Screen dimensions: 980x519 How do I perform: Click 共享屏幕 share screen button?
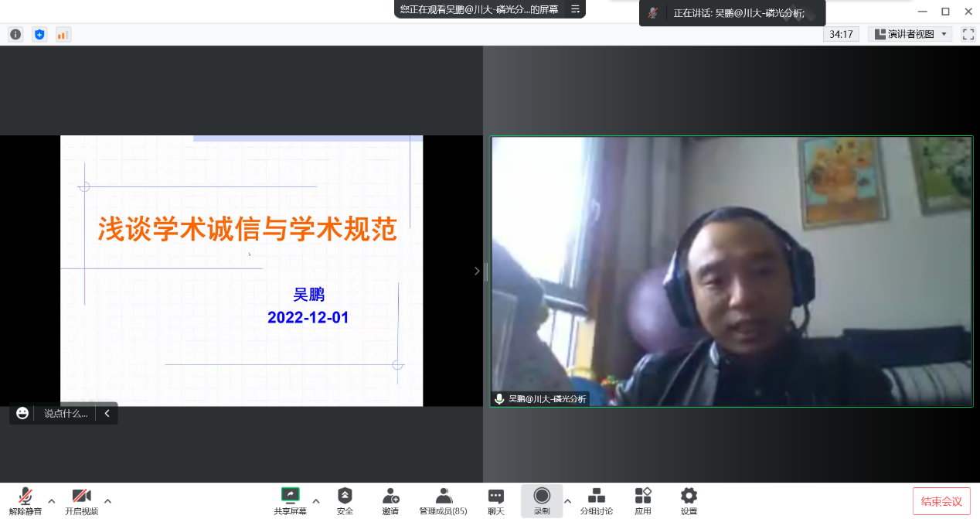pos(290,500)
